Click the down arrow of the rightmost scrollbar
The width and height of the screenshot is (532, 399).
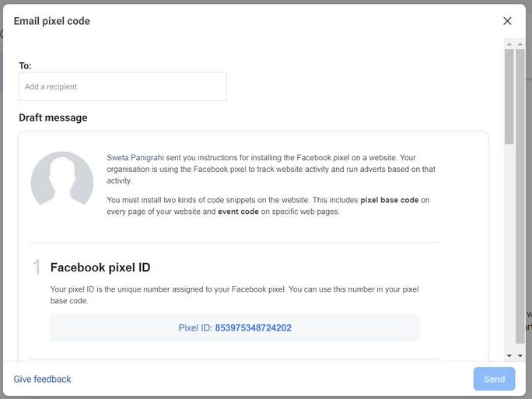(520, 355)
